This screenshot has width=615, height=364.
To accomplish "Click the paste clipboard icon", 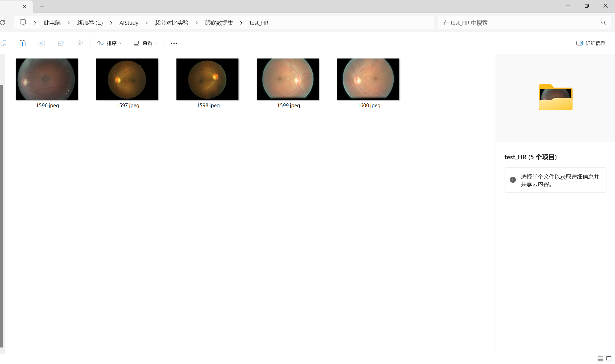I will [x=23, y=43].
